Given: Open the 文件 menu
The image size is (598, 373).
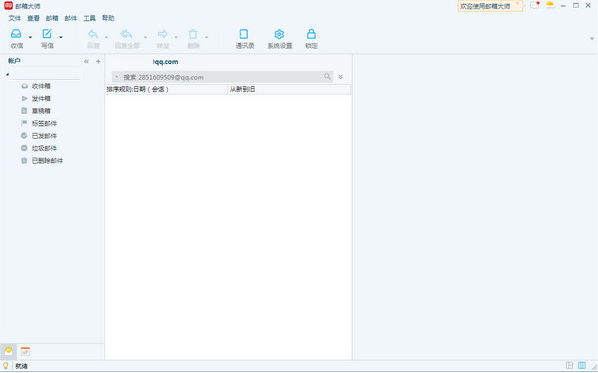Looking at the screenshot, I should point(14,18).
